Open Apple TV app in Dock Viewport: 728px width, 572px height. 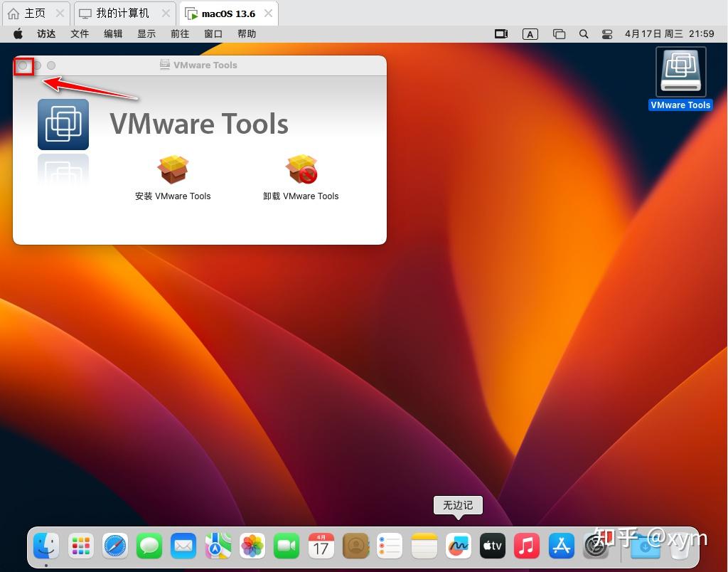[x=493, y=546]
